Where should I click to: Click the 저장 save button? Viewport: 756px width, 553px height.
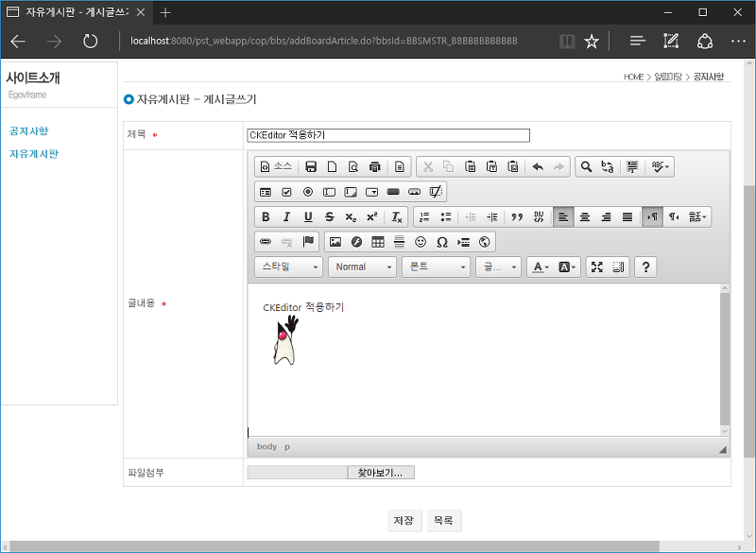click(x=404, y=521)
